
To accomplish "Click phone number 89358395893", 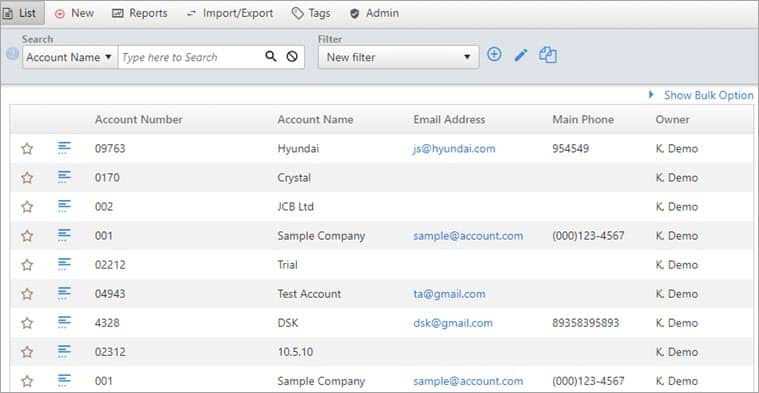I will (585, 323).
